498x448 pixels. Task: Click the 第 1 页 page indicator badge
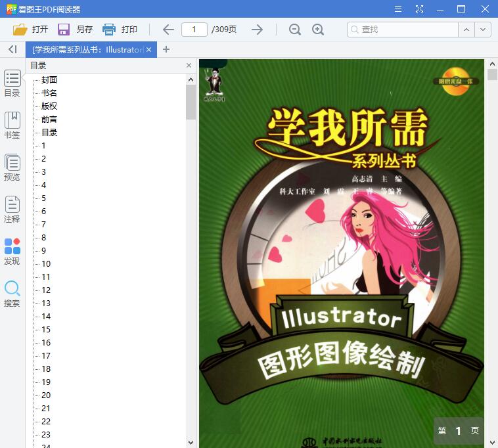coord(459,430)
